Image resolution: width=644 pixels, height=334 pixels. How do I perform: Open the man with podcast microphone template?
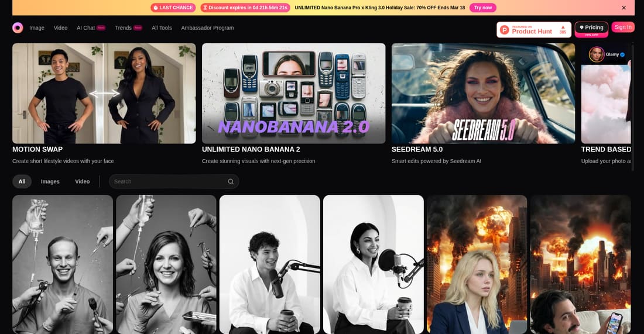[x=269, y=264]
